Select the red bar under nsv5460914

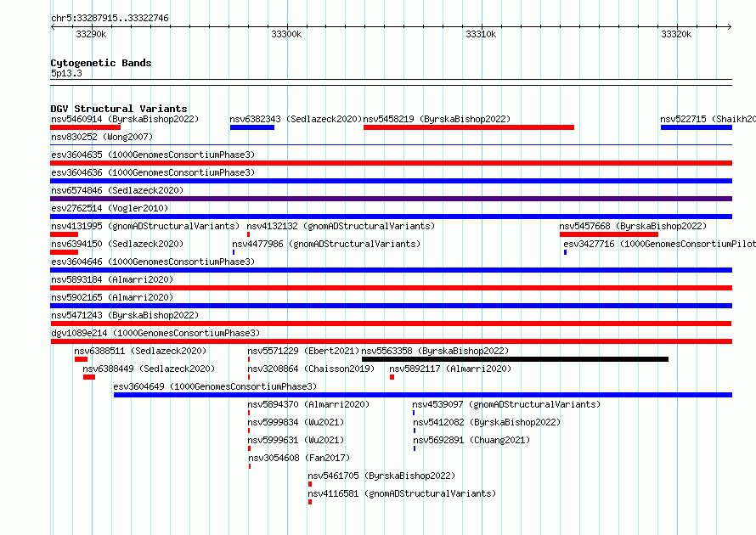(85, 127)
